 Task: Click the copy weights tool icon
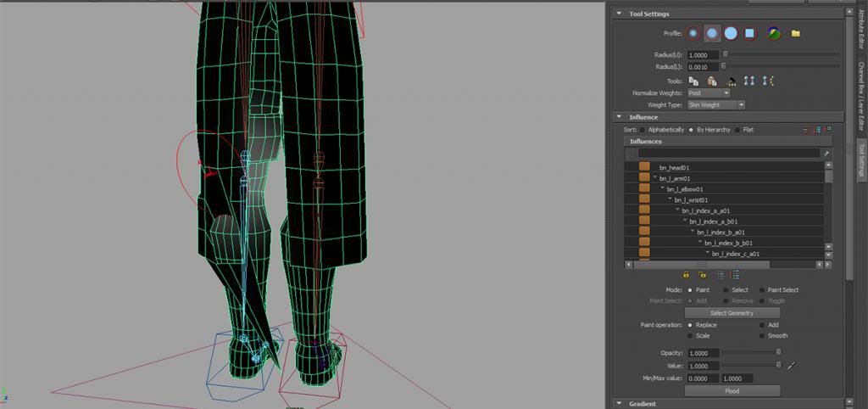[x=693, y=81]
